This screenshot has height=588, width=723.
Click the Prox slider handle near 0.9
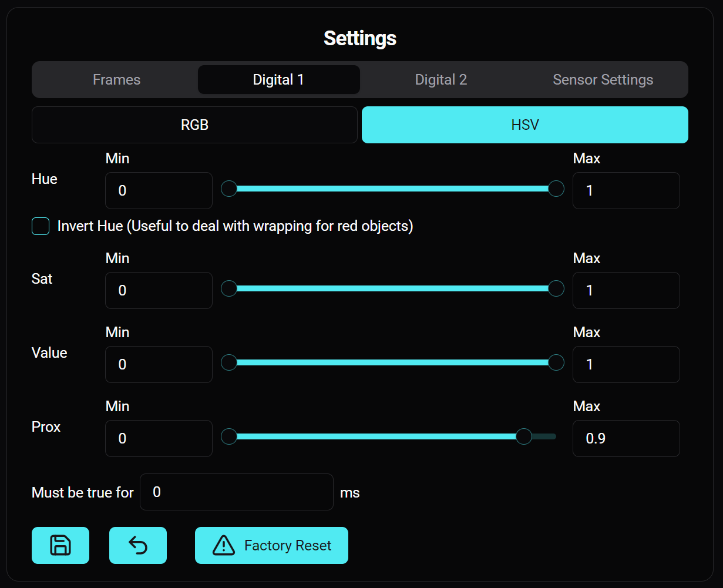524,436
